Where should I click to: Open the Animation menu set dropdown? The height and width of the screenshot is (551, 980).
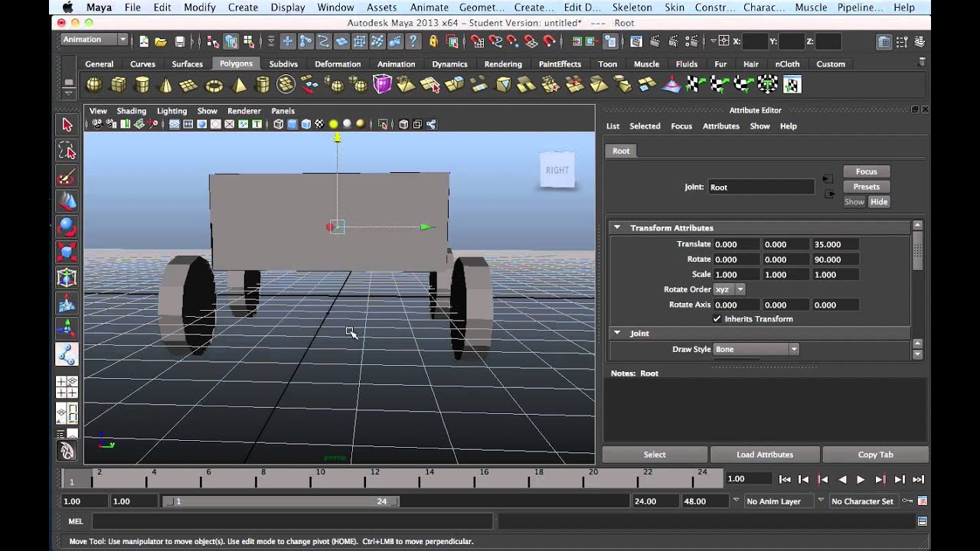(93, 40)
